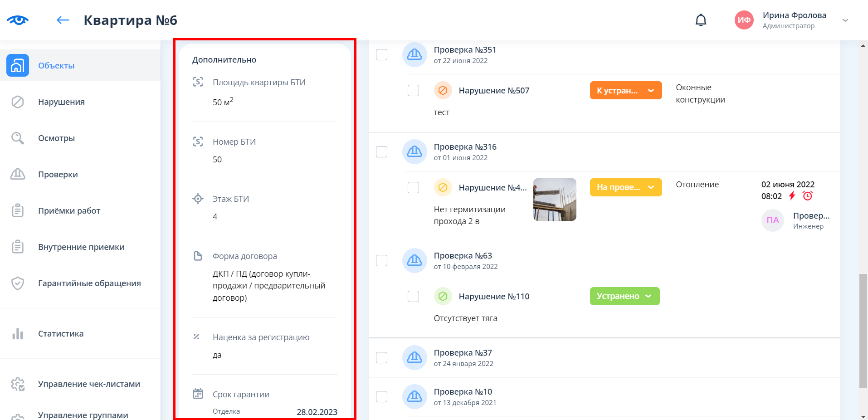Click the eye logo icon in header
This screenshot has height=420, width=868.
(18, 20)
